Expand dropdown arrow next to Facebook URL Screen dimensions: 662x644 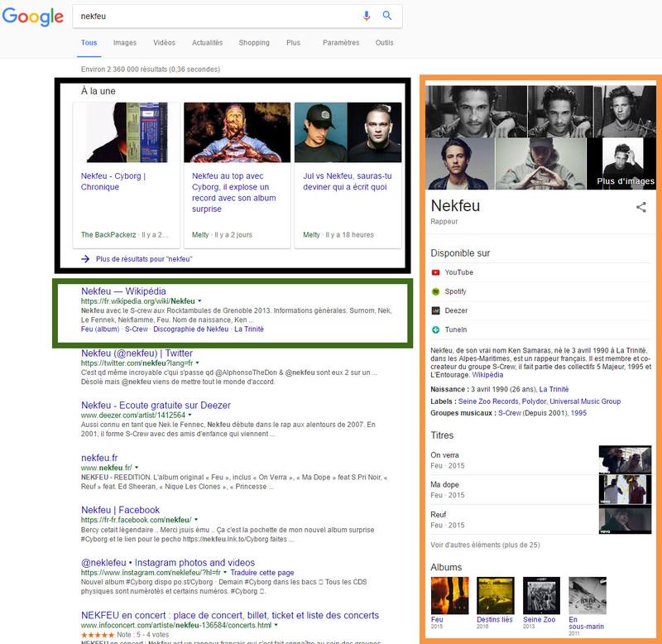pyautogui.click(x=196, y=520)
